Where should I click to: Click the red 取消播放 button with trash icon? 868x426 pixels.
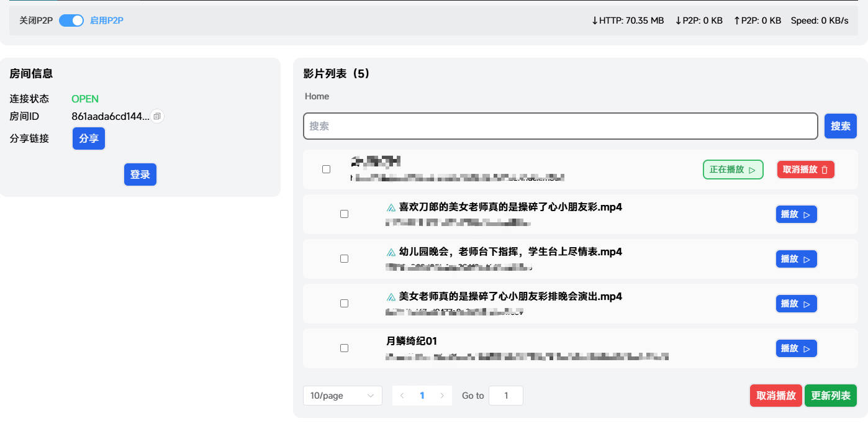tap(805, 170)
